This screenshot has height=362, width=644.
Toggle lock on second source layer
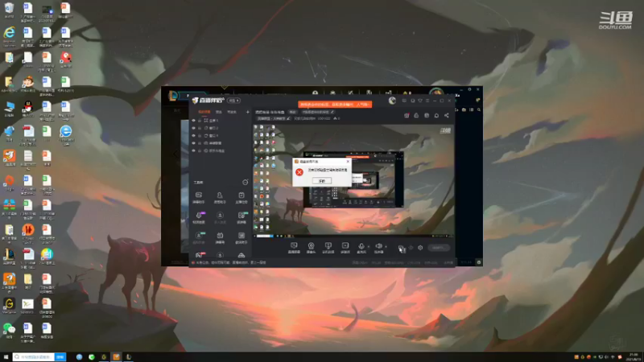[x=200, y=128]
